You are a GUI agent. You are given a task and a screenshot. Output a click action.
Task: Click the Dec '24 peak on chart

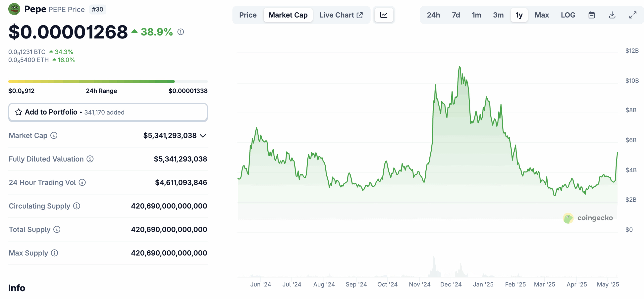coord(460,67)
